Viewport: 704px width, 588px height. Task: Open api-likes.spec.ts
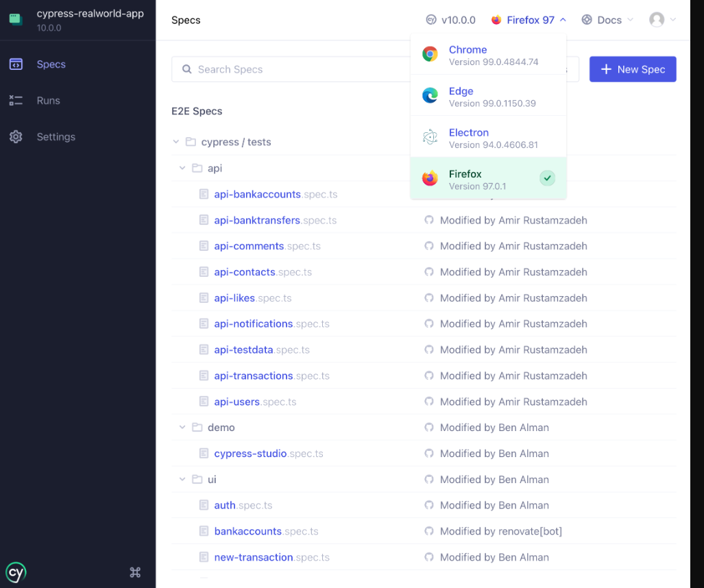click(253, 298)
